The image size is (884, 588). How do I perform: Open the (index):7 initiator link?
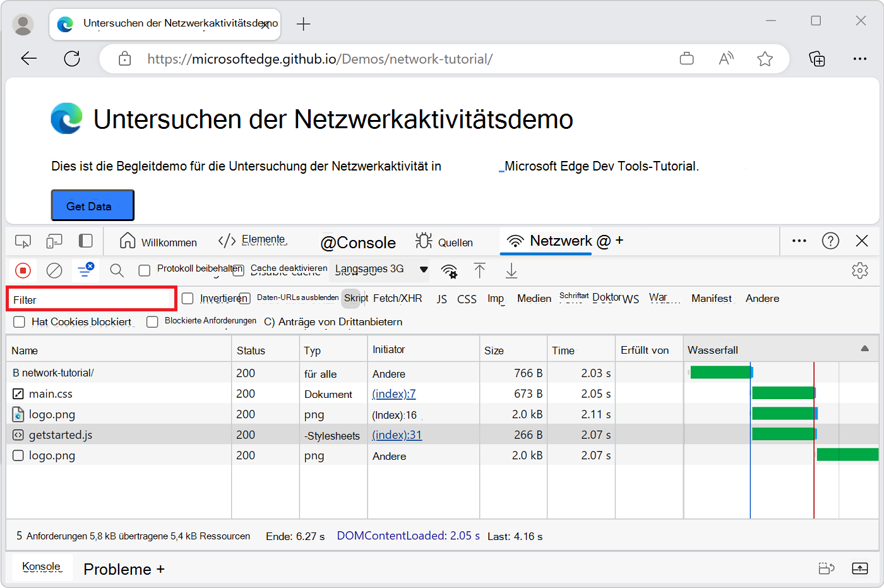click(x=394, y=393)
